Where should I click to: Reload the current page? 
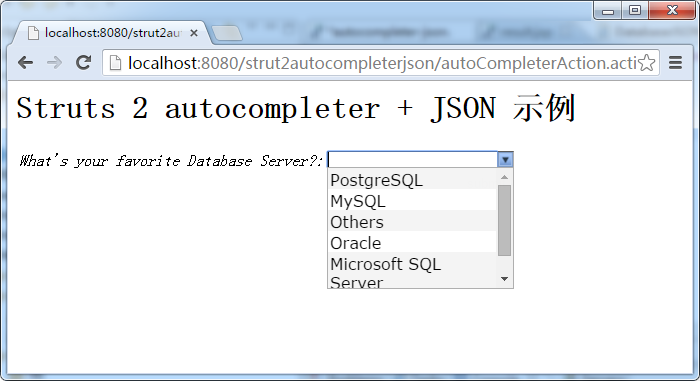click(x=83, y=63)
